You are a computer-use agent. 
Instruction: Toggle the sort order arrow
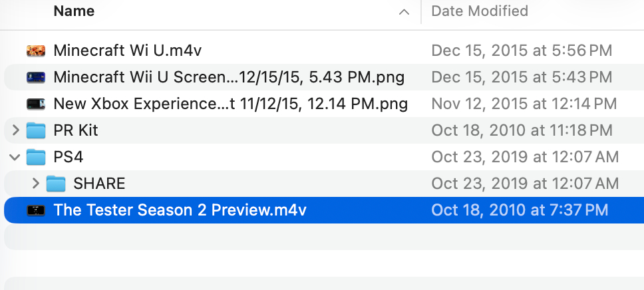[404, 12]
